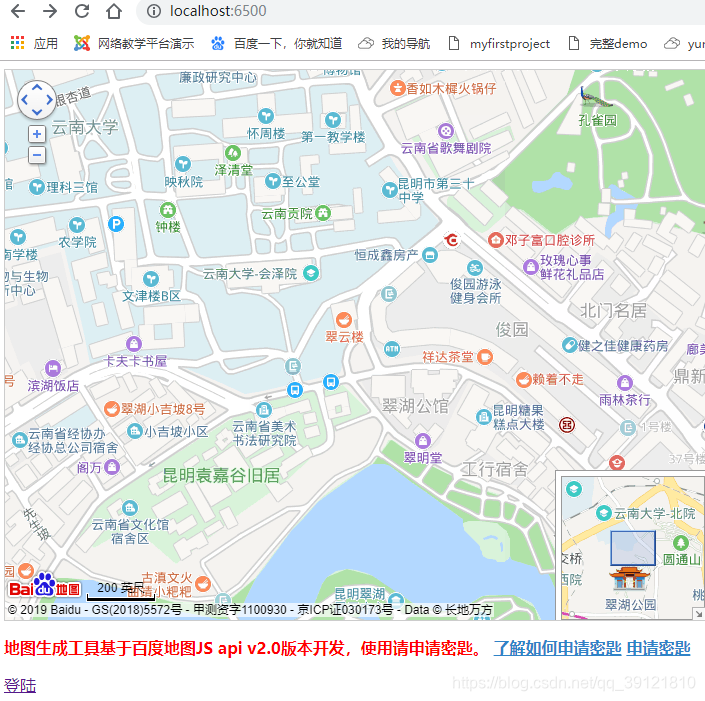Pan the map left with arrow control
Screen dimensions: 705x701
pos(24,100)
